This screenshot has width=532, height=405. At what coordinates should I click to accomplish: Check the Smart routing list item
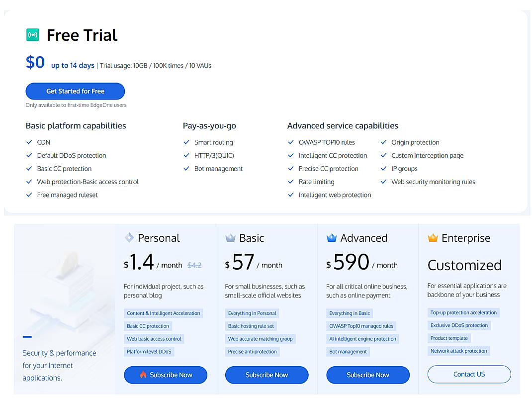click(185, 142)
